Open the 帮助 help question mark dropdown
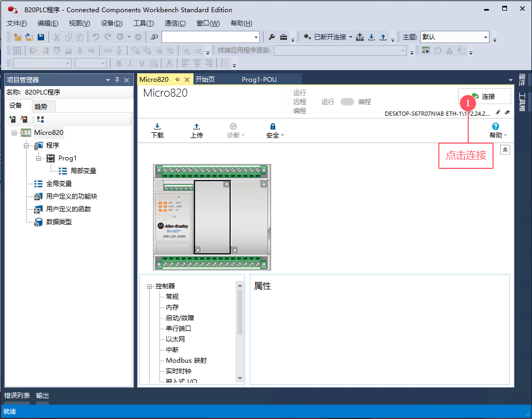This screenshot has height=419, width=532. click(498, 131)
